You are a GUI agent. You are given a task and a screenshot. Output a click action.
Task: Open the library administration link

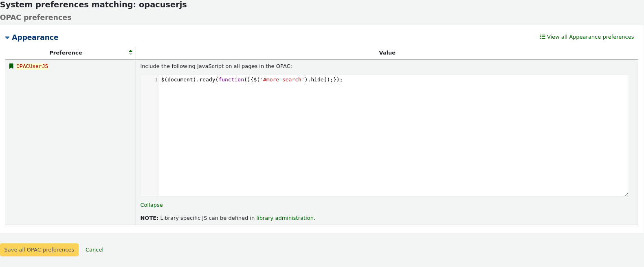tap(285, 218)
